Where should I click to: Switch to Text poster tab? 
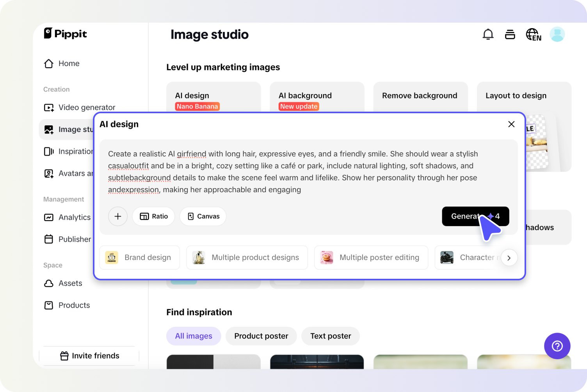click(331, 336)
